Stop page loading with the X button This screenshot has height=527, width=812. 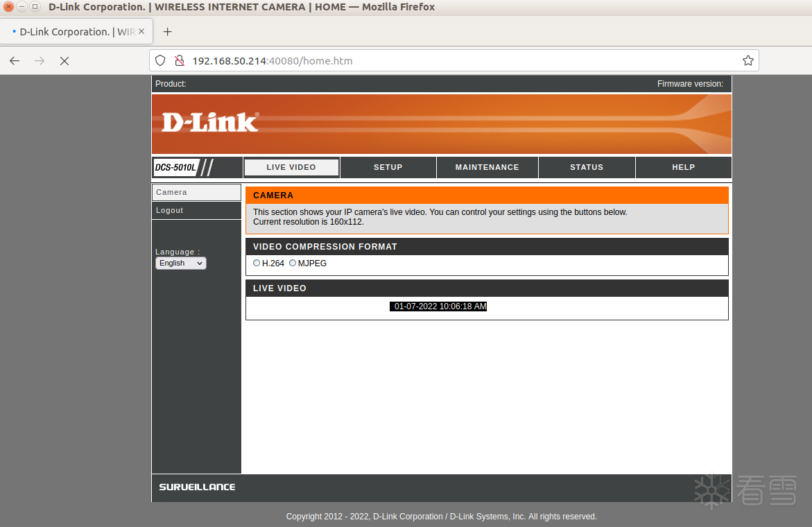point(64,61)
